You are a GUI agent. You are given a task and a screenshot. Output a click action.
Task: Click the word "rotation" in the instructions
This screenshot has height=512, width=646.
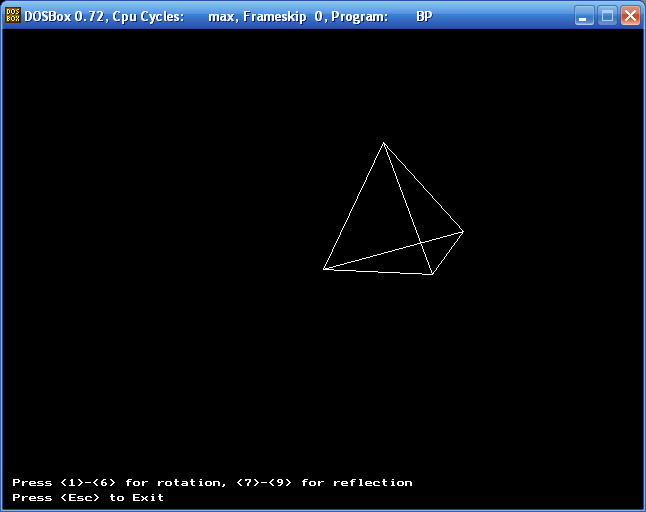click(x=192, y=483)
